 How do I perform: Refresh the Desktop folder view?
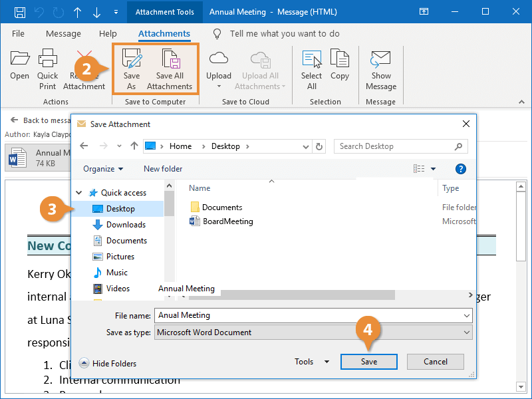coord(319,146)
